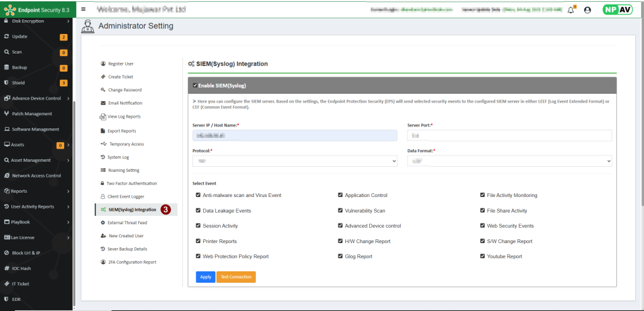Image resolution: width=644 pixels, height=311 pixels.
Task: Uncheck Enable SIEM(Syslog) checkbox
Action: pyautogui.click(x=195, y=86)
